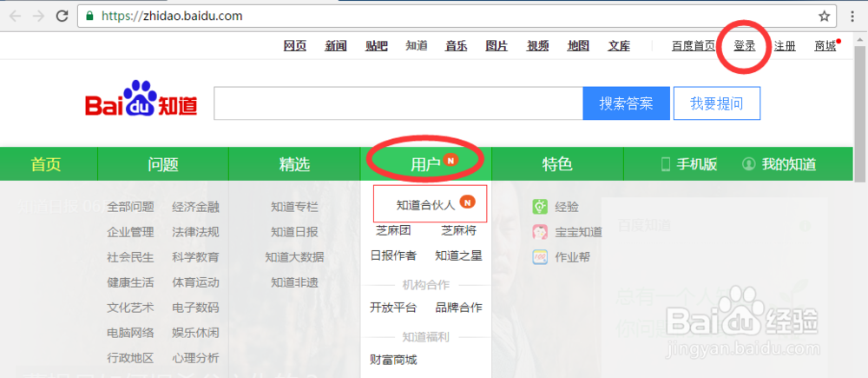Image resolution: width=868 pixels, height=378 pixels.
Task: Open 科学教育 category
Action: [x=195, y=258]
